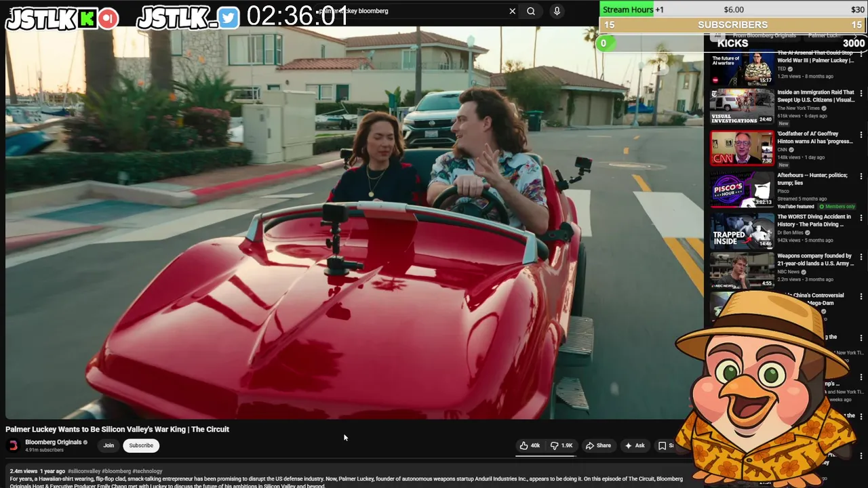This screenshot has height=488, width=868.
Task: Open more options for WORST Diving Accident video
Action: click(861, 218)
